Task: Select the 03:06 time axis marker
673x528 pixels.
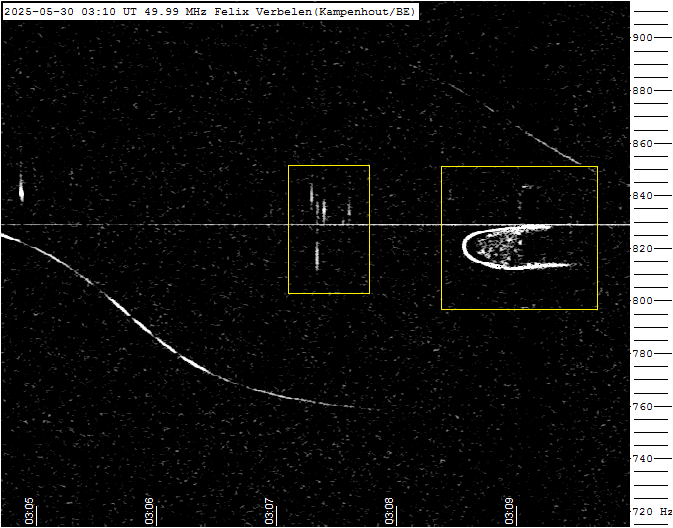Action: pyautogui.click(x=149, y=511)
